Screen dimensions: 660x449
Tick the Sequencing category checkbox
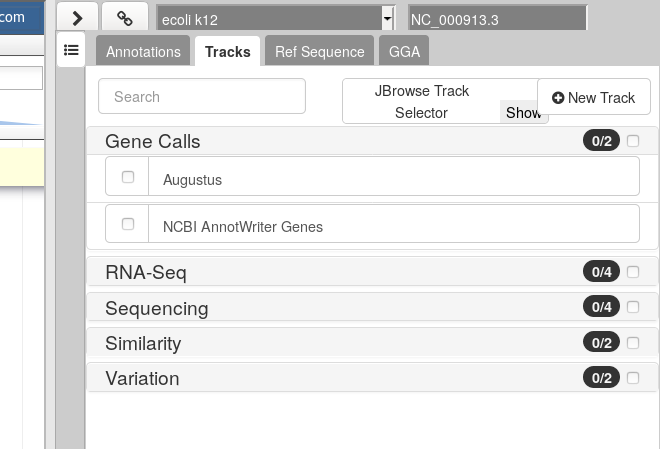pyautogui.click(x=633, y=307)
